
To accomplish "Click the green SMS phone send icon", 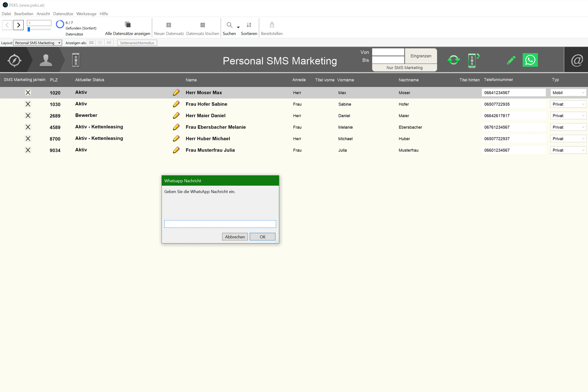I will tap(473, 60).
